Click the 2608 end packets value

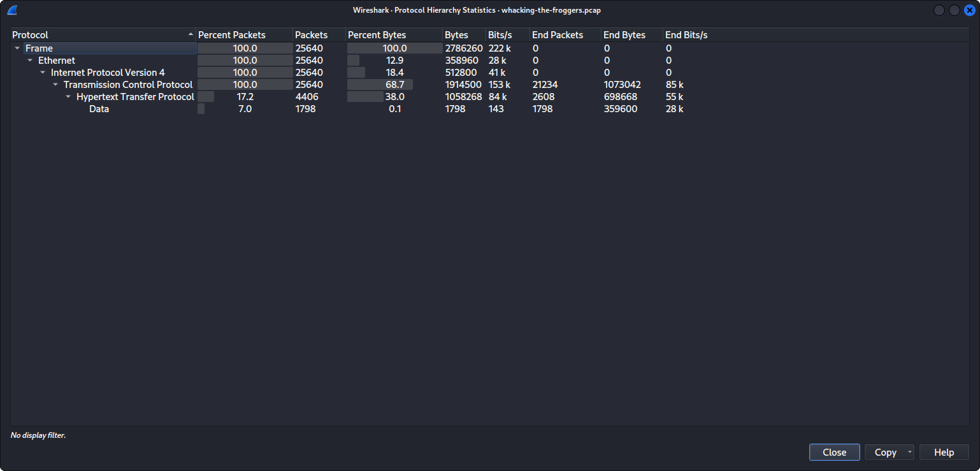(543, 97)
